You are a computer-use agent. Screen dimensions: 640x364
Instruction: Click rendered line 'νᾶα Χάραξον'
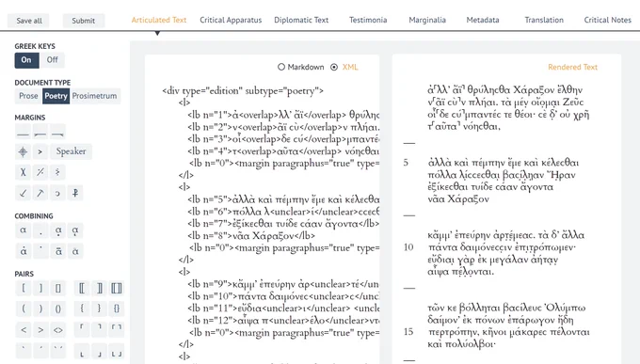coord(458,199)
